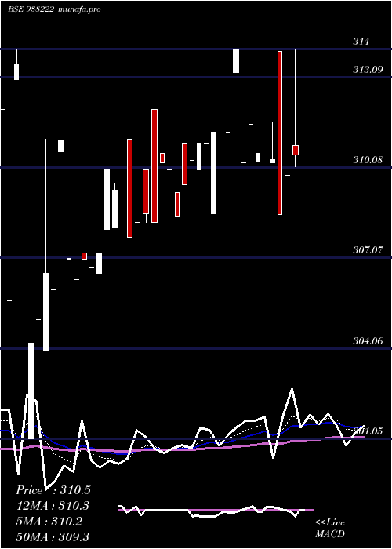Click the 'Price : 310.5' readout
Image resolution: width=392 pixels, height=549 pixels.
53,490
